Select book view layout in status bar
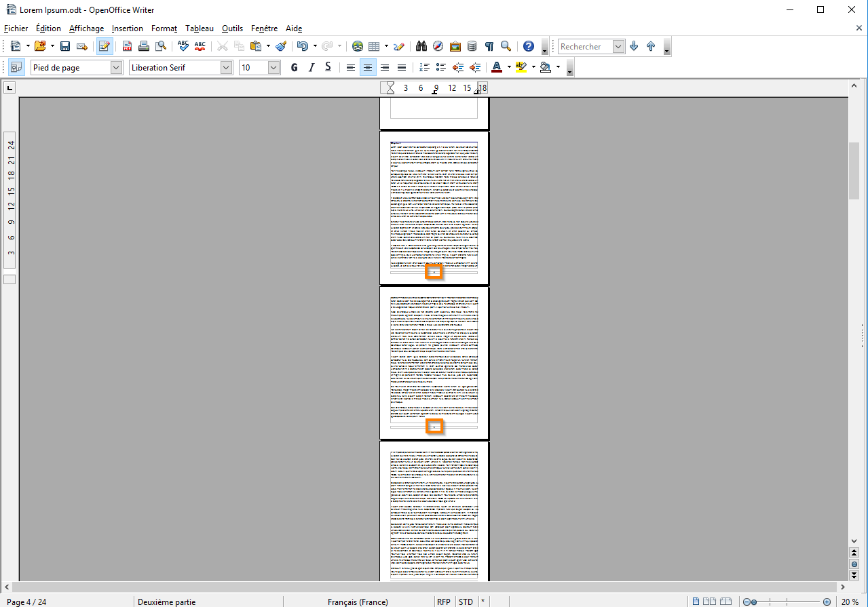The image size is (868, 607). pos(726,602)
